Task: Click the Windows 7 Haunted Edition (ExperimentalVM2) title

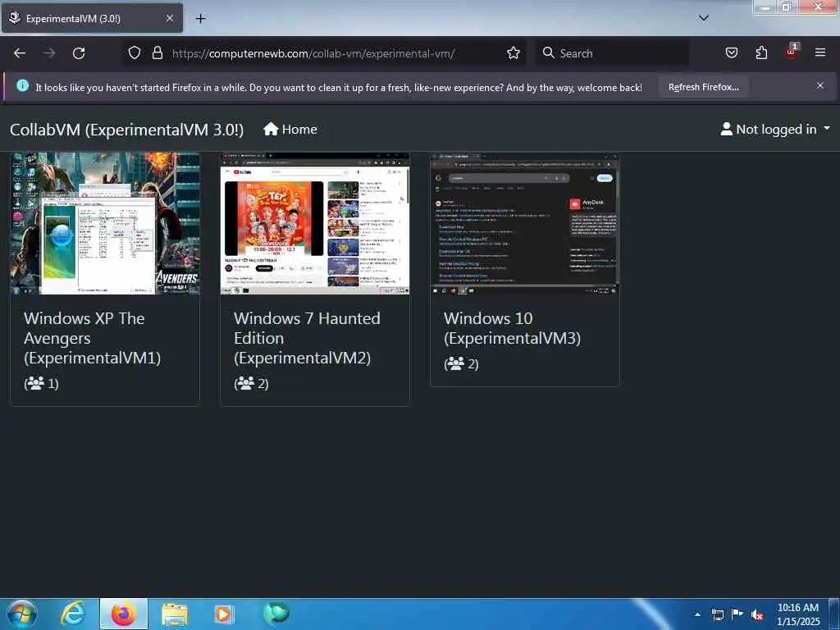Action: pyautogui.click(x=307, y=338)
